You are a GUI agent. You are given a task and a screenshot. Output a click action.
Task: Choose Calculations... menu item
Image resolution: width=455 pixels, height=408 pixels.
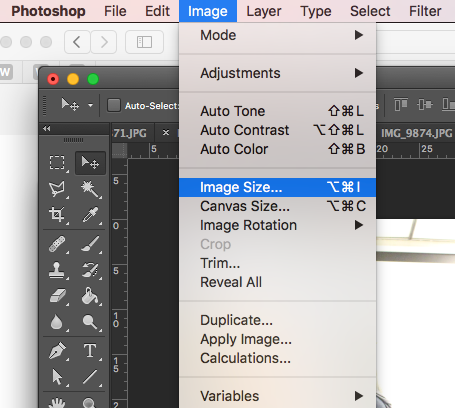(278, 358)
